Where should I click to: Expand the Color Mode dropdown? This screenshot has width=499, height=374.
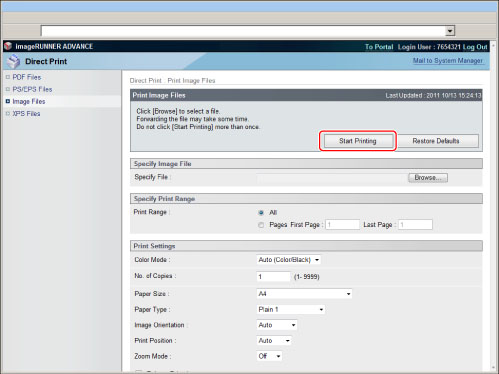click(289, 260)
